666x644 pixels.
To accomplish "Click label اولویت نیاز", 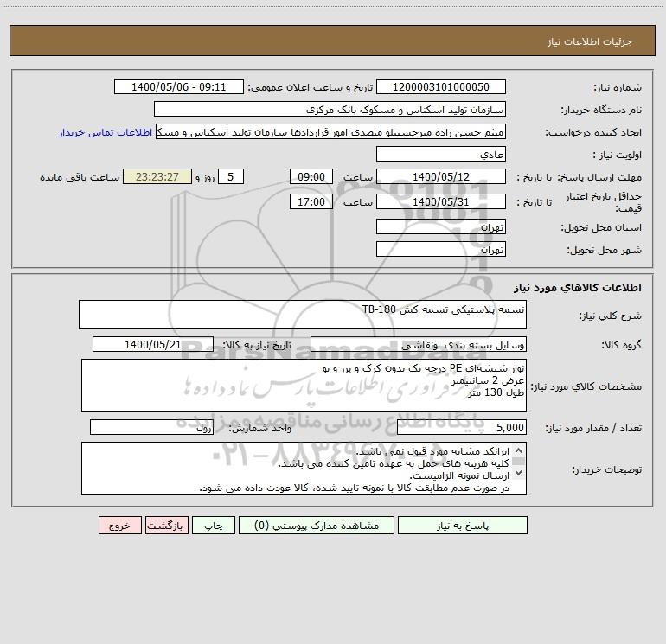I will [618, 155].
